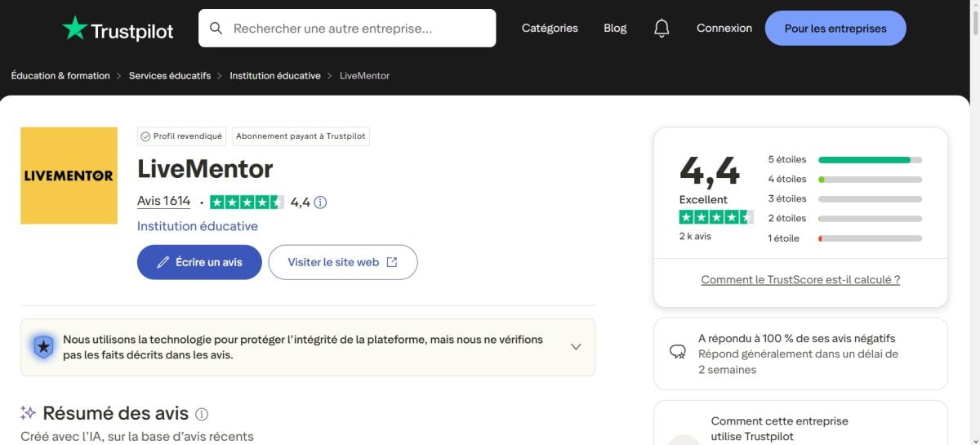Click Abonnement payant à Trustpilot badge
This screenshot has height=445, width=980.
click(301, 136)
